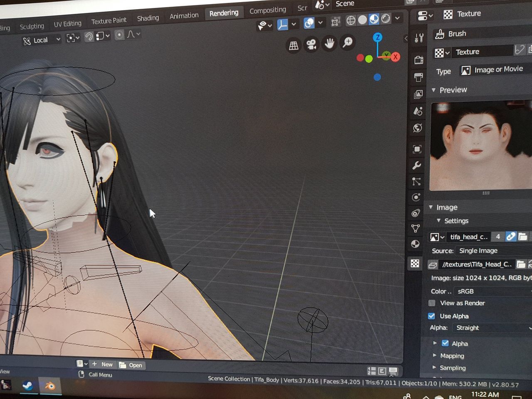Switch to the Compositing workspace tab
The width and height of the screenshot is (532, 399).
[268, 10]
